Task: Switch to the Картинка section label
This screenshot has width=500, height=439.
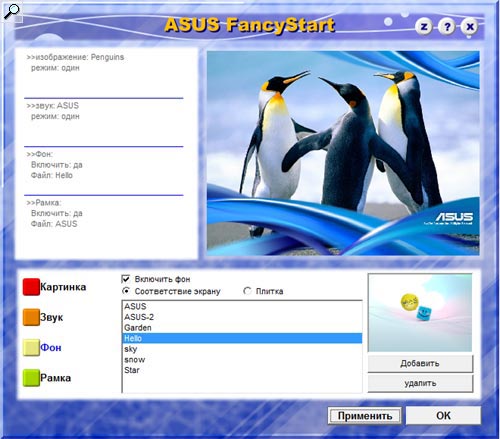Action: tap(63, 287)
